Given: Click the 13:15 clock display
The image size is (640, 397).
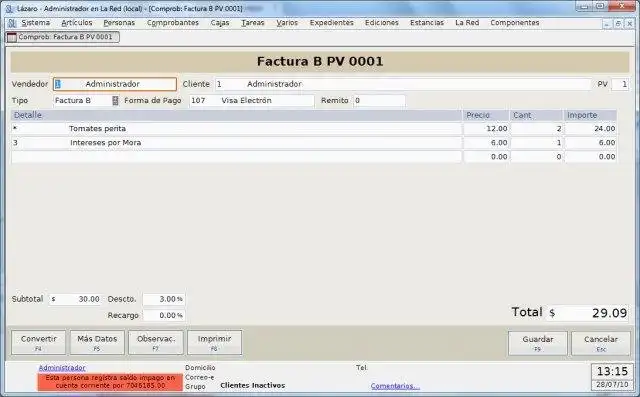Looking at the screenshot, I should pyautogui.click(x=612, y=371).
